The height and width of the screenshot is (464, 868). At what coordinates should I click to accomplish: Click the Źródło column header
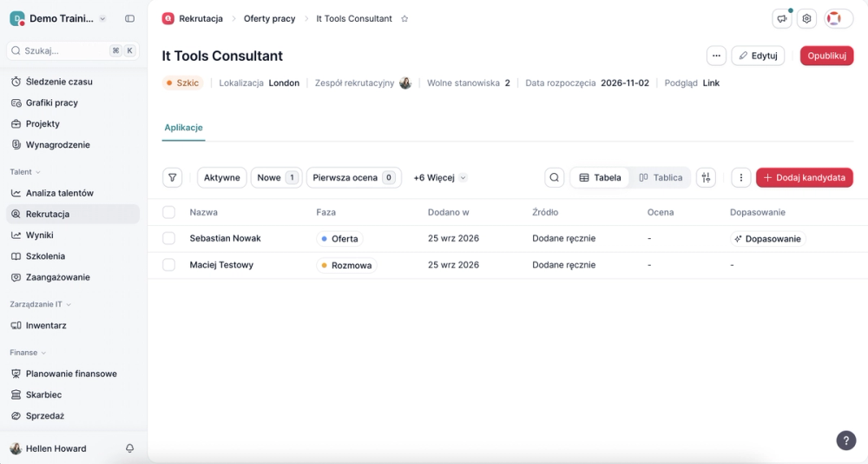pos(545,212)
